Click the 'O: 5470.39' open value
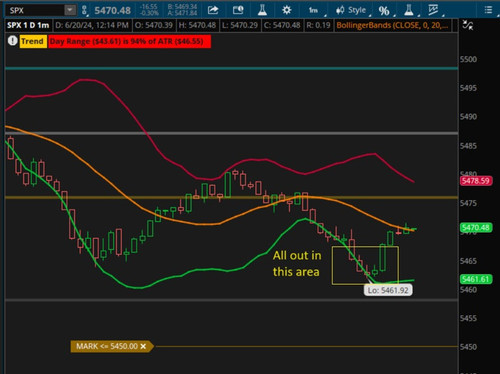Screen dimensions: 500x374 (x=154, y=25)
